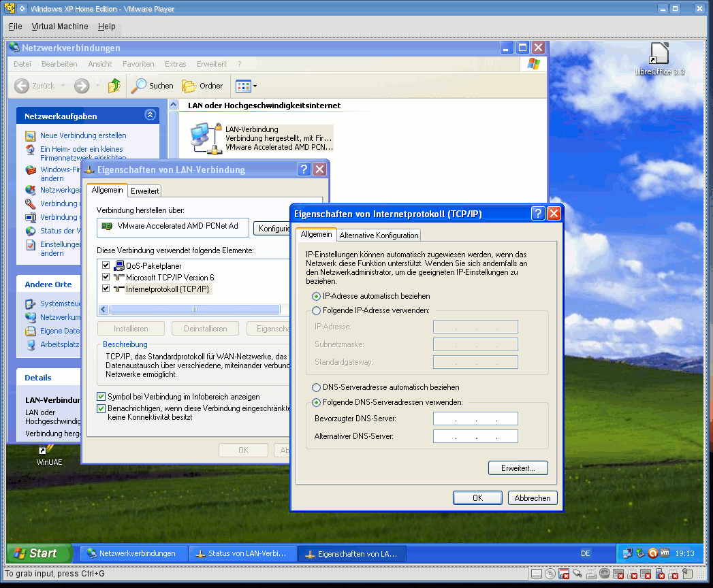713x588 pixels.
Task: Select Folgende IP-Adresse verwenden
Action: point(316,311)
